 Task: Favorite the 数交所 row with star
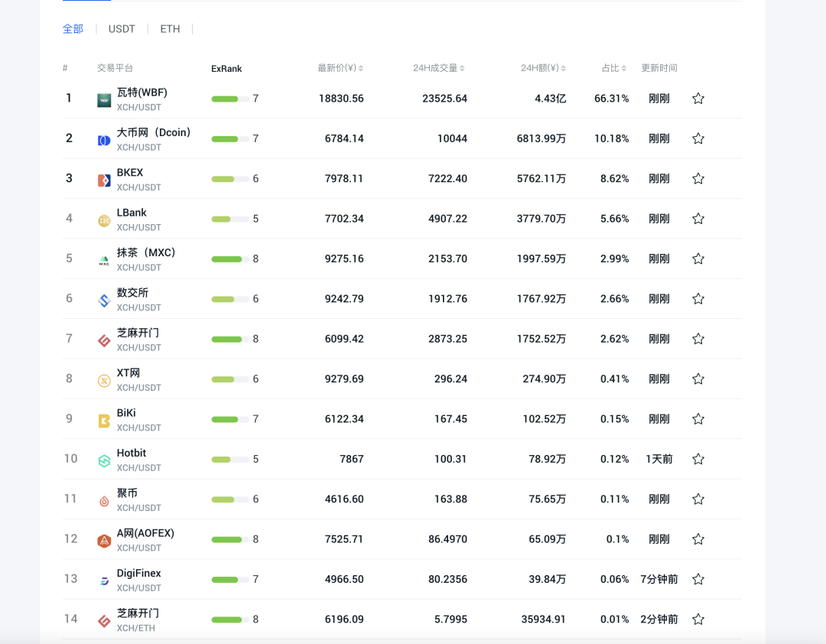[x=698, y=299]
